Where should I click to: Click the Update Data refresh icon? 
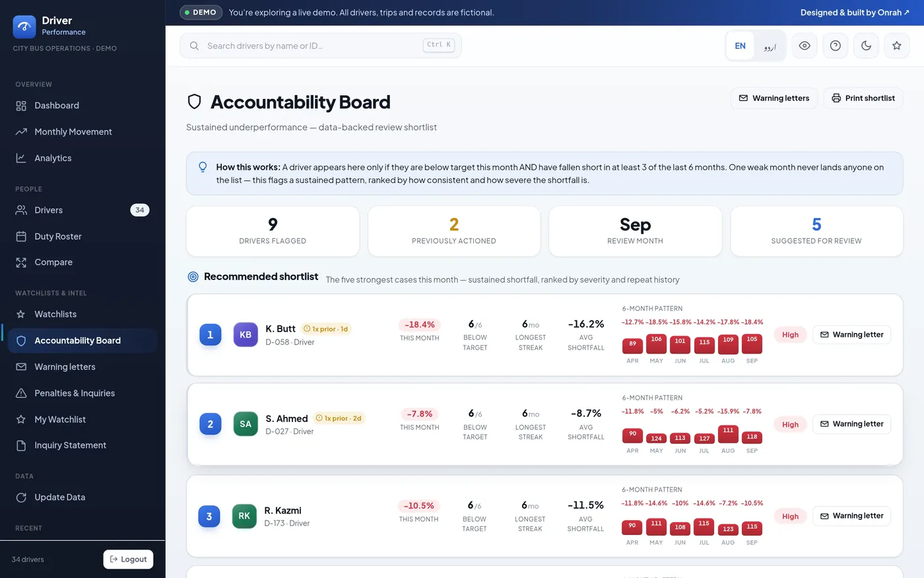point(21,497)
